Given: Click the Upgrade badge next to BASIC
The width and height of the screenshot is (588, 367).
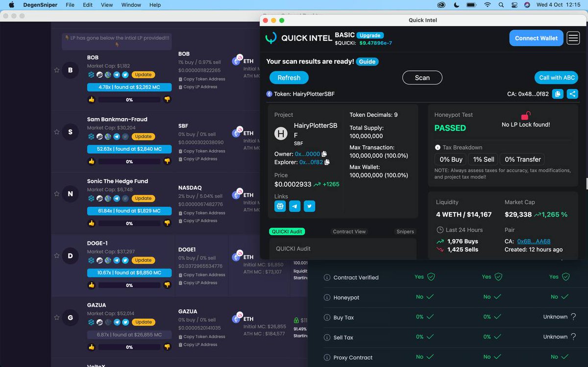Looking at the screenshot, I should coord(370,35).
